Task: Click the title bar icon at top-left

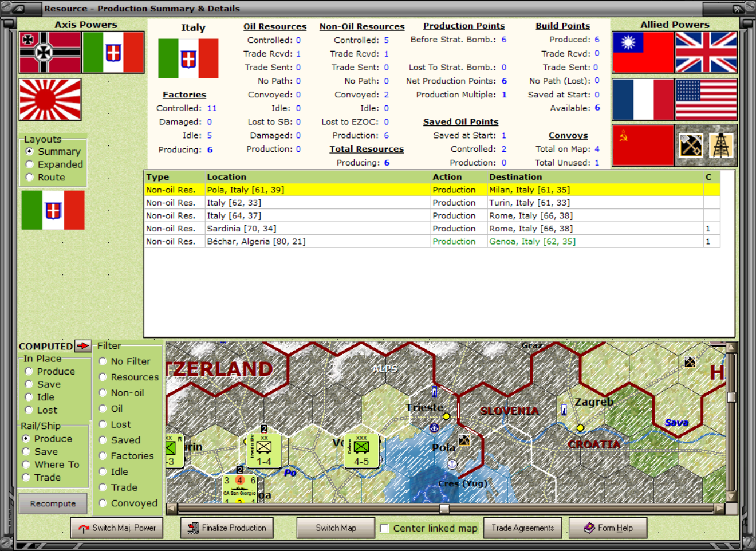Action: (x=17, y=9)
